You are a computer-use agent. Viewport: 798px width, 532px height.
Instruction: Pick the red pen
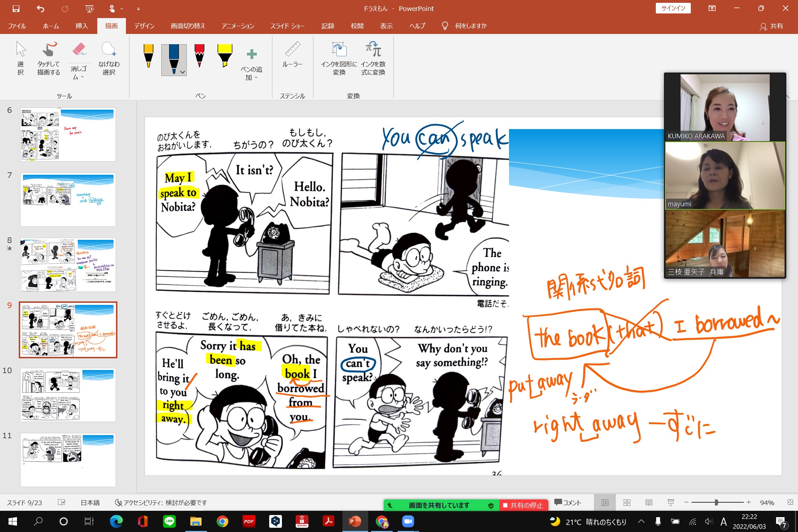[199, 56]
